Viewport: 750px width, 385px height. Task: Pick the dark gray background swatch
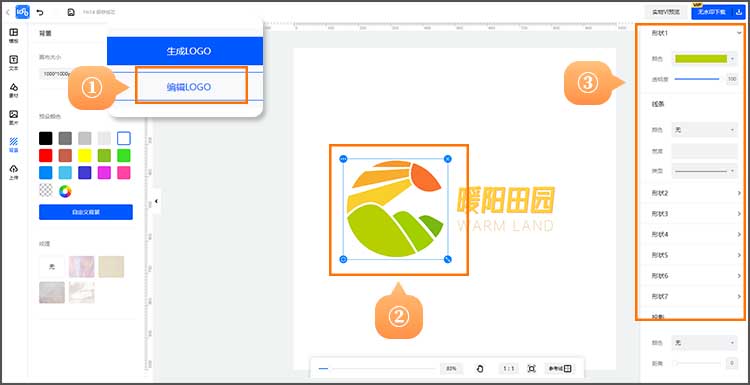pos(65,138)
